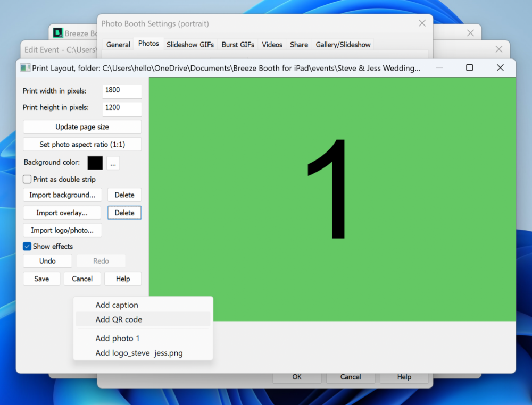Open the Photos tab in Photo Booth Settings

click(x=148, y=44)
